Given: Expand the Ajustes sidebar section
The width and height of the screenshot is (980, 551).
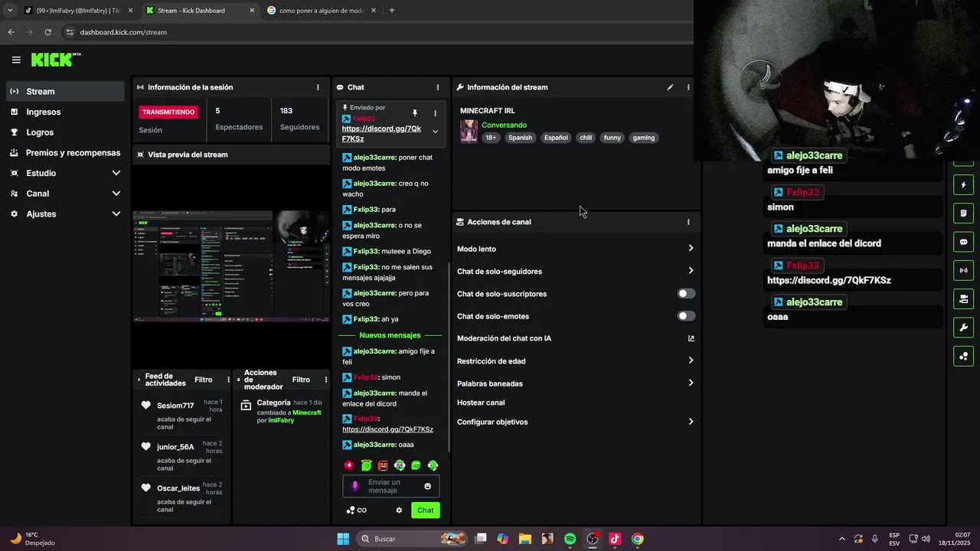Looking at the screenshot, I should (116, 214).
